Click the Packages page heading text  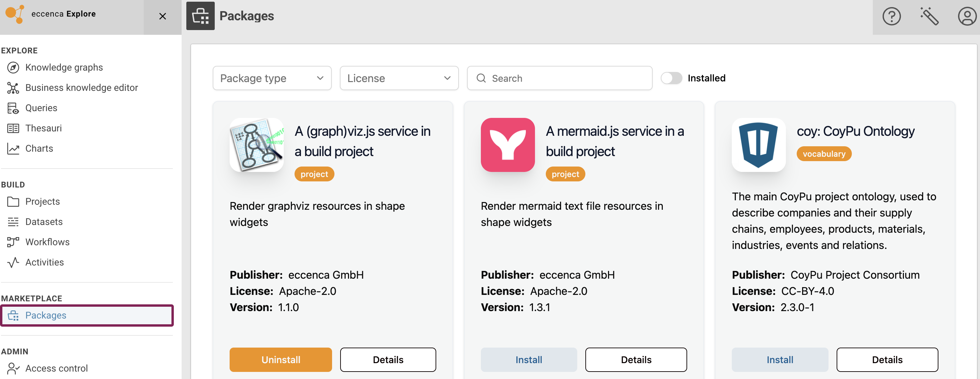coord(247,16)
